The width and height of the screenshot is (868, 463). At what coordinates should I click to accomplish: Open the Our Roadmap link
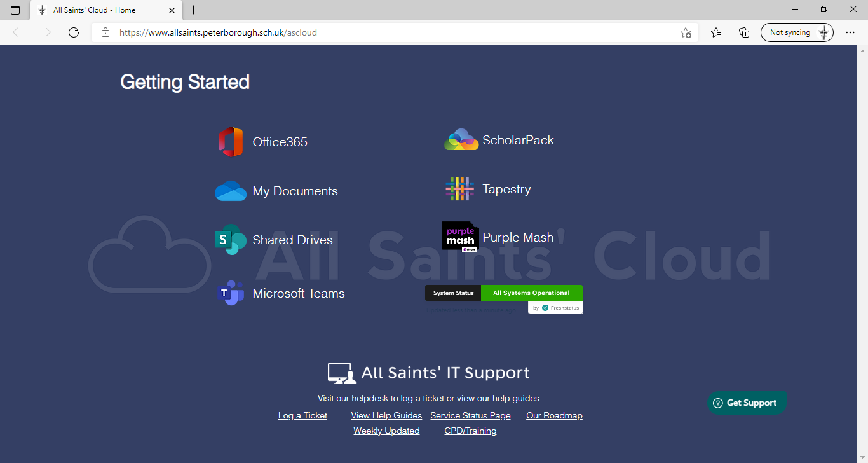554,415
